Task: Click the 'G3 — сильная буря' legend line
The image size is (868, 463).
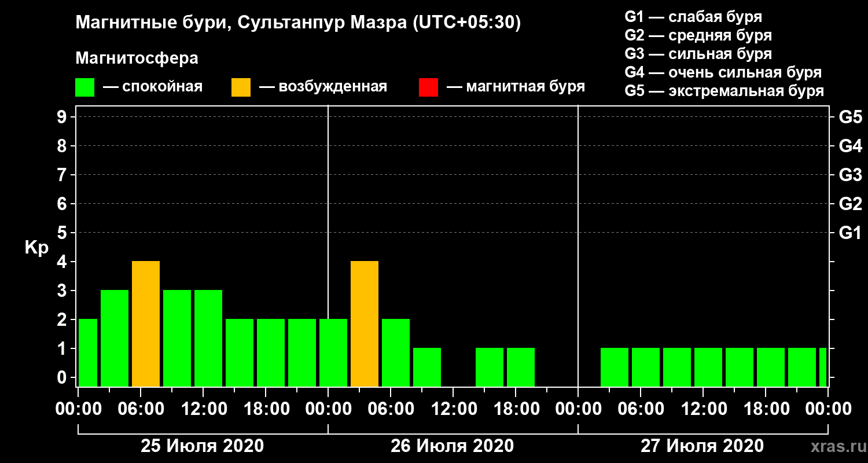Action: (698, 54)
